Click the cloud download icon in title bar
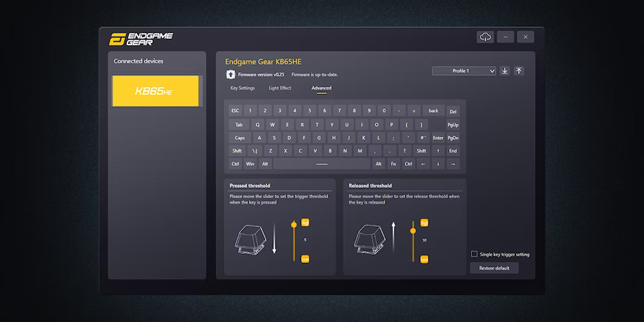 [x=485, y=37]
